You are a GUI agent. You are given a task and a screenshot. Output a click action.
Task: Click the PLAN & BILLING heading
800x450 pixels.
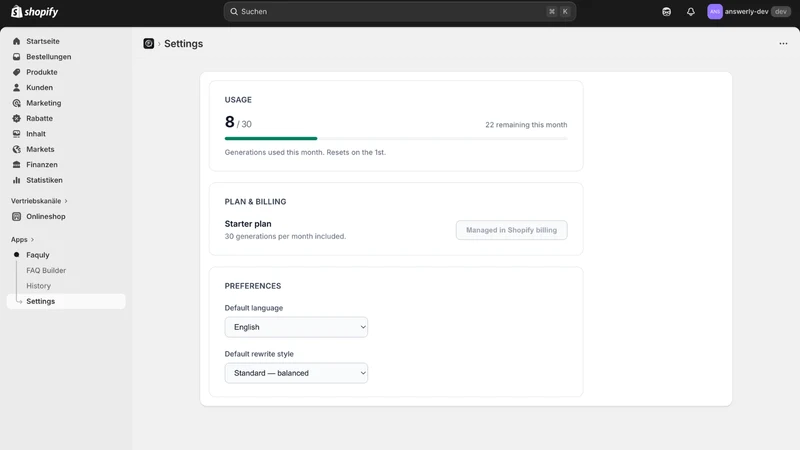point(255,202)
